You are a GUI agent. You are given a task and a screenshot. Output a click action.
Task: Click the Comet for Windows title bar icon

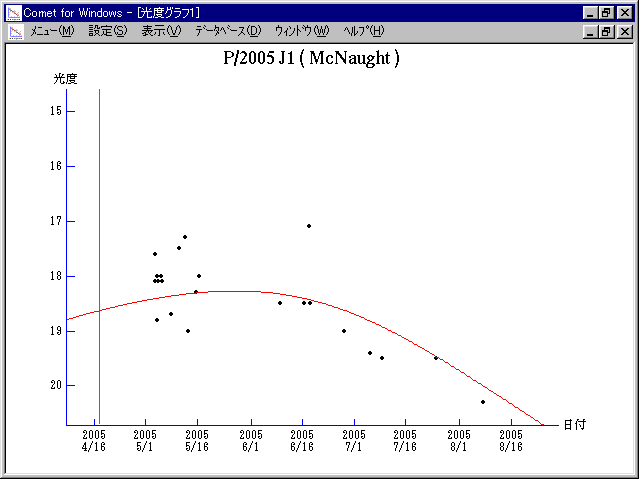tap(13, 12)
